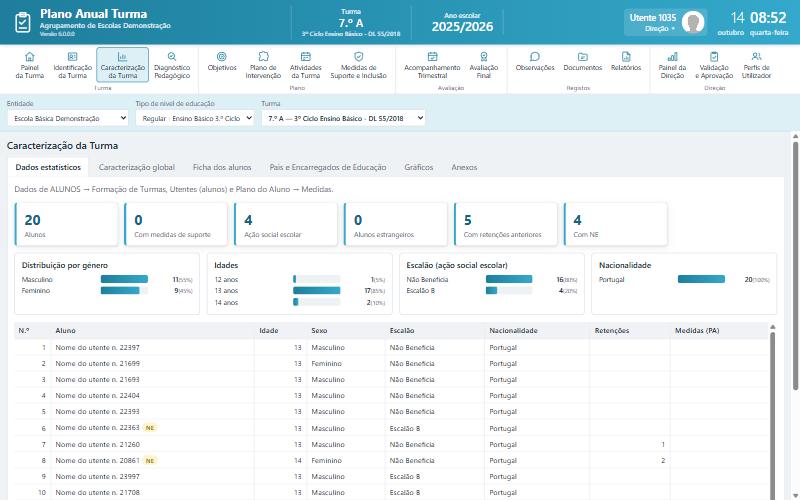
Task: Open Perfis de Utilizador
Action: [756, 65]
